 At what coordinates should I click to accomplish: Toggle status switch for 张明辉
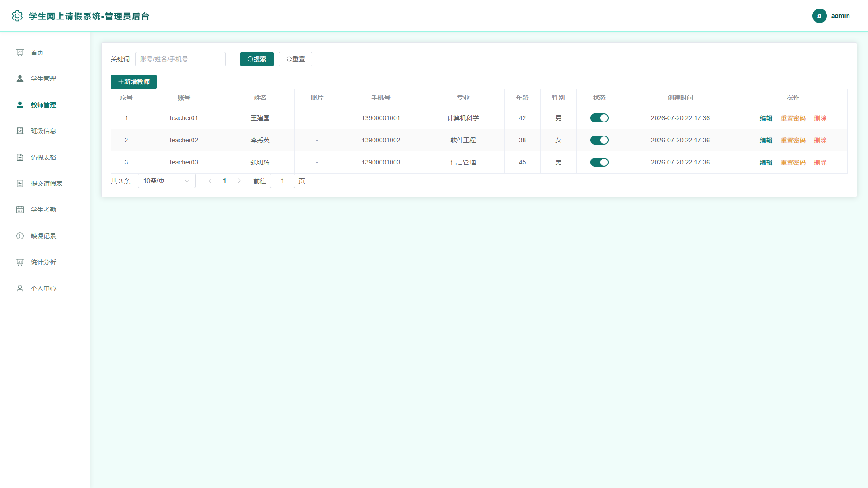point(599,162)
